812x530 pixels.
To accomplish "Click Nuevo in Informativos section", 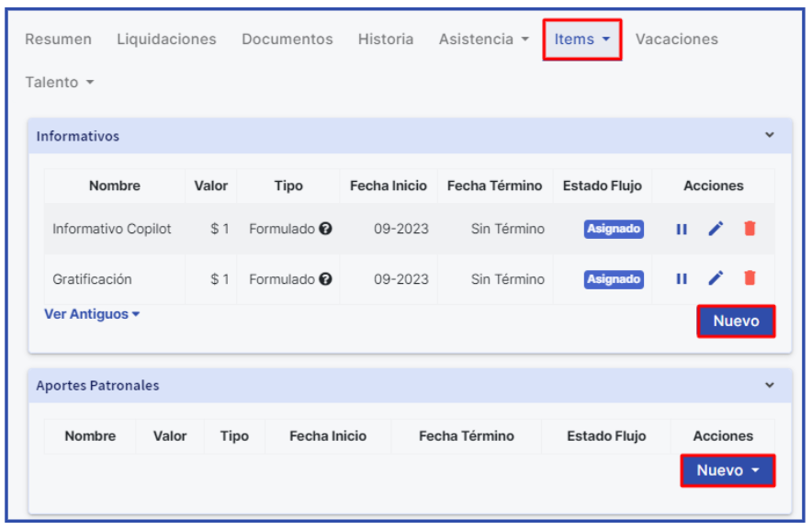I will coord(736,321).
